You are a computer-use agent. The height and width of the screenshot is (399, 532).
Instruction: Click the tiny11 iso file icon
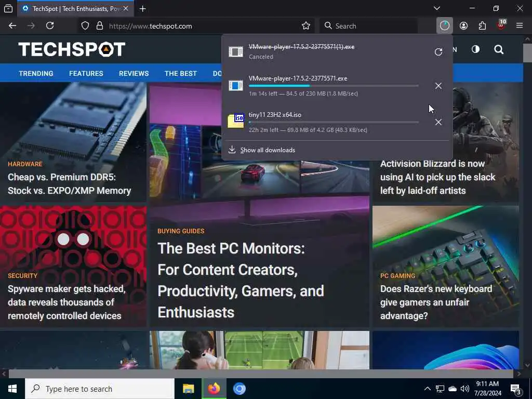tap(236, 121)
